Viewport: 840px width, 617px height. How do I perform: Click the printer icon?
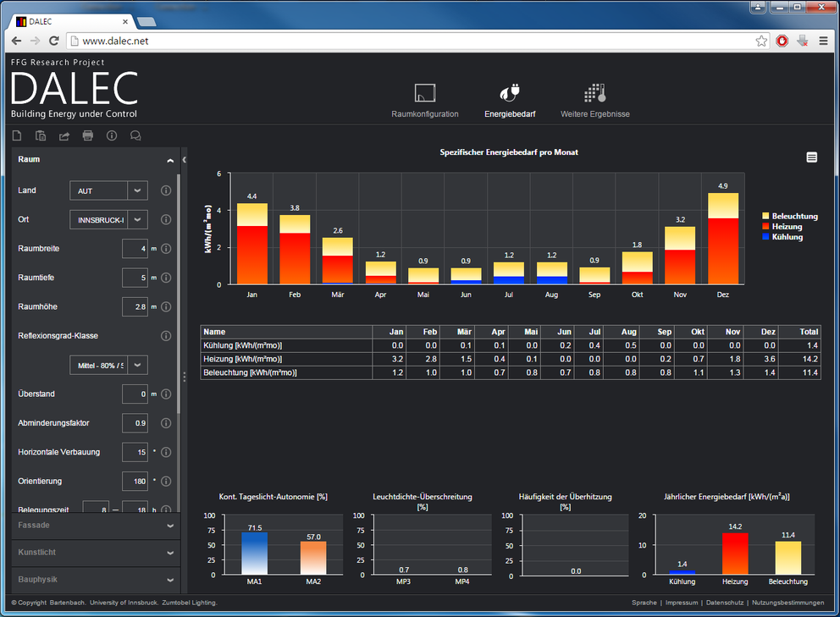click(88, 135)
